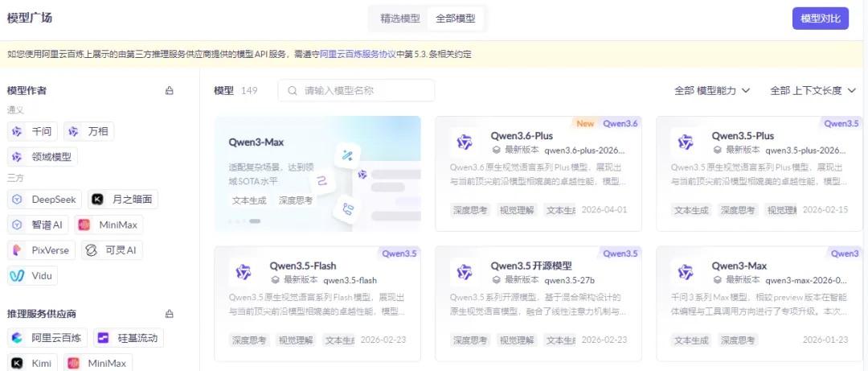Select the active carousel indicator on banner
Viewport: 868px width, 371px height.
(x=255, y=221)
